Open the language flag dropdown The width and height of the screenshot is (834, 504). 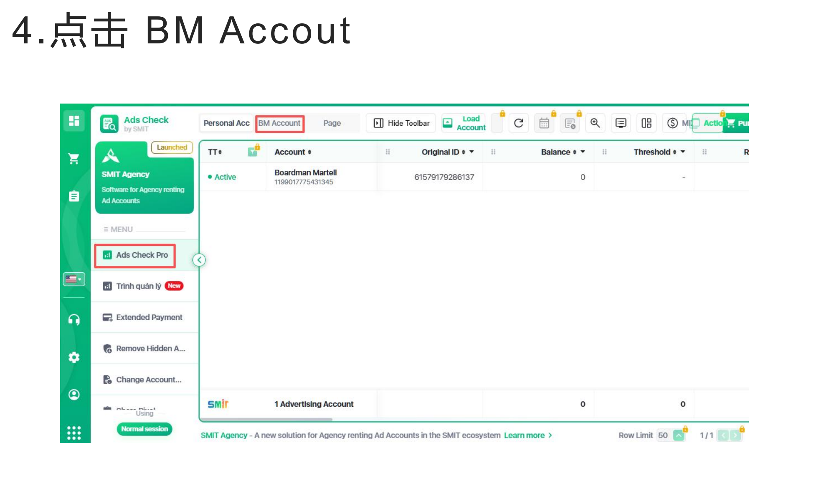[74, 279]
